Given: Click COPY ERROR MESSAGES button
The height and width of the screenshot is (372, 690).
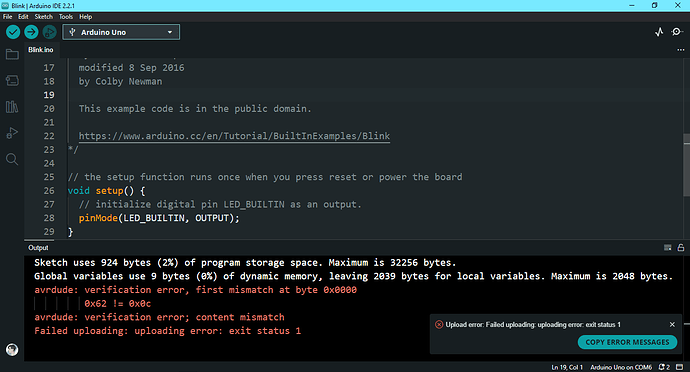Looking at the screenshot, I should (628, 342).
